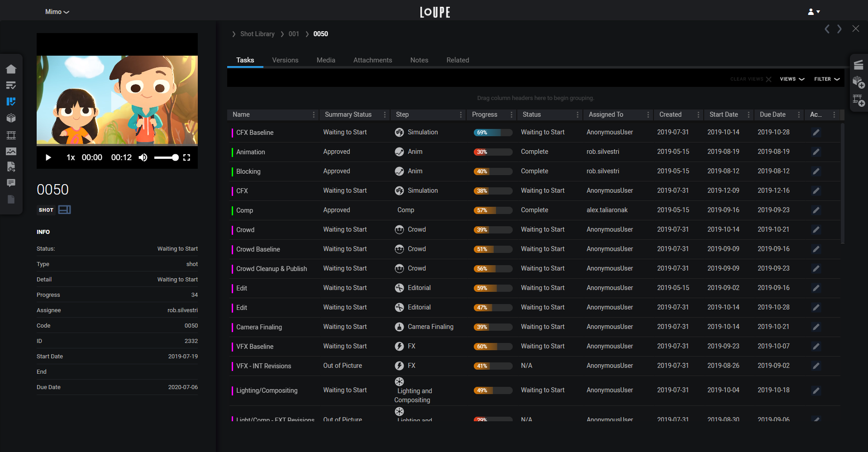Close the shot detail panel
This screenshot has height=452, width=868.
coord(856,29)
